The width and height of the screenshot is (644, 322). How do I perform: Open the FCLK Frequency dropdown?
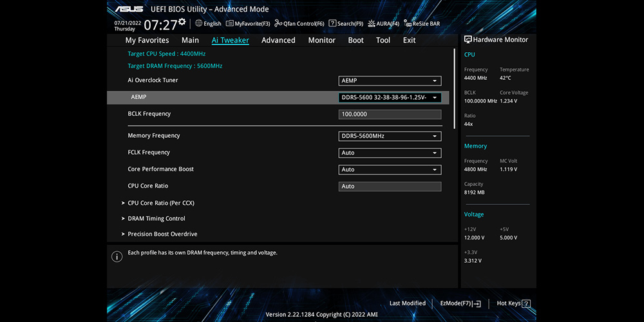(390, 153)
